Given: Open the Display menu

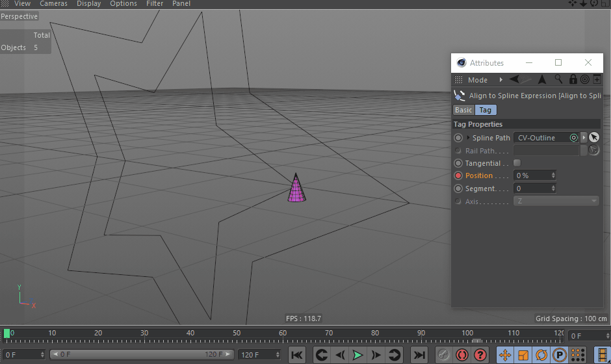Looking at the screenshot, I should (88, 3).
